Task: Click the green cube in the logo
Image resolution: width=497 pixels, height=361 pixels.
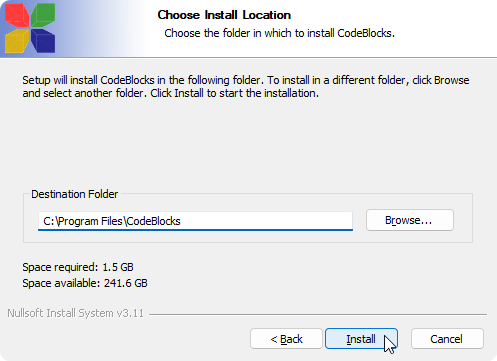Action: (x=43, y=15)
